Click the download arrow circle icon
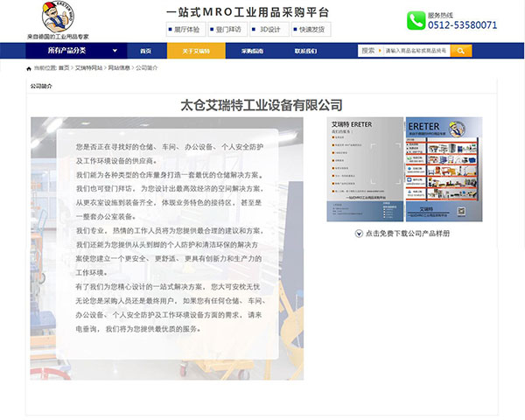Viewport: 525px width, 420px height. (x=358, y=234)
